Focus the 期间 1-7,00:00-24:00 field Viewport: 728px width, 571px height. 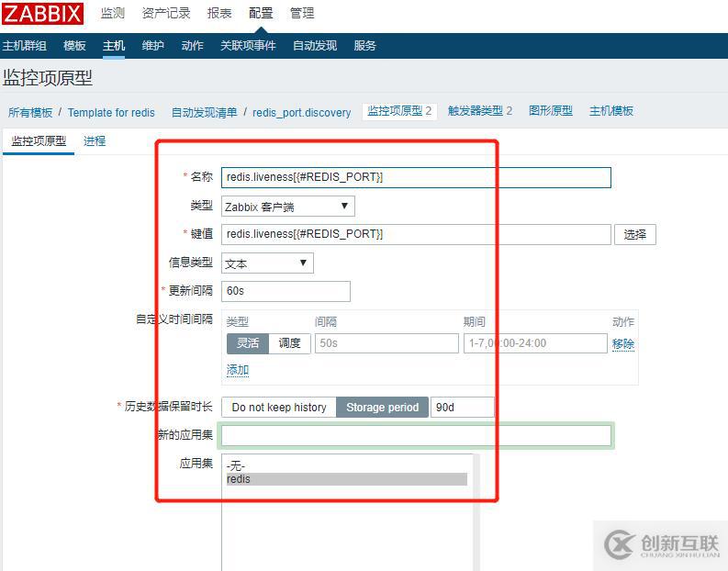pyautogui.click(x=535, y=343)
